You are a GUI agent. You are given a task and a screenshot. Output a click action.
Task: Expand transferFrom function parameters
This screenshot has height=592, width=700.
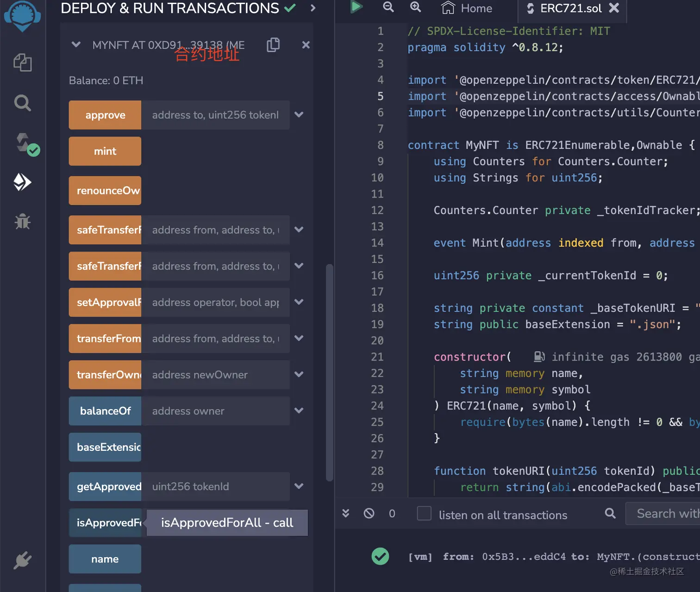(299, 338)
